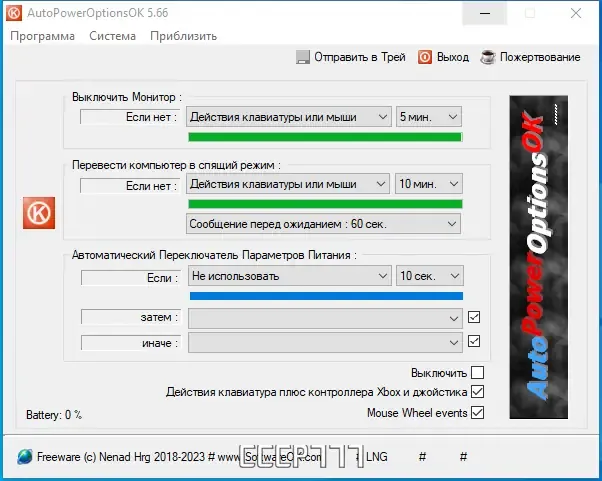Open the Приблизить menu
Viewport: 602px width, 481px height.
pyautogui.click(x=184, y=36)
